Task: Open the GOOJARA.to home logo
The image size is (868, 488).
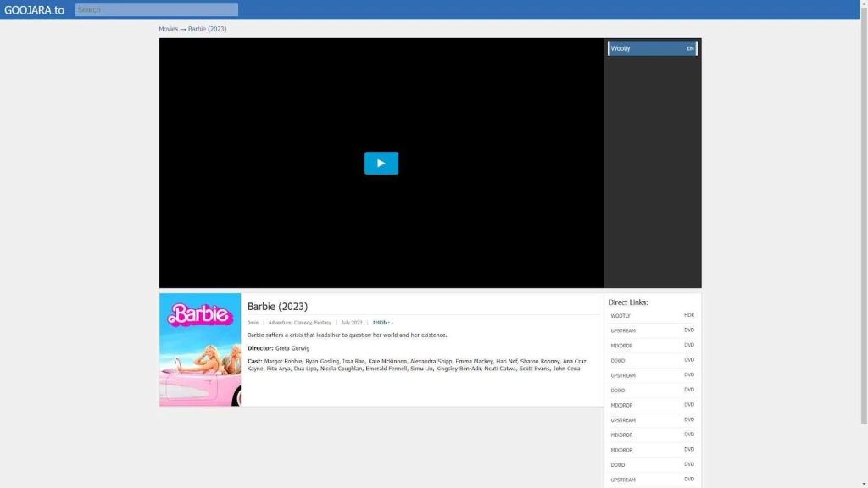Action: [36, 9]
